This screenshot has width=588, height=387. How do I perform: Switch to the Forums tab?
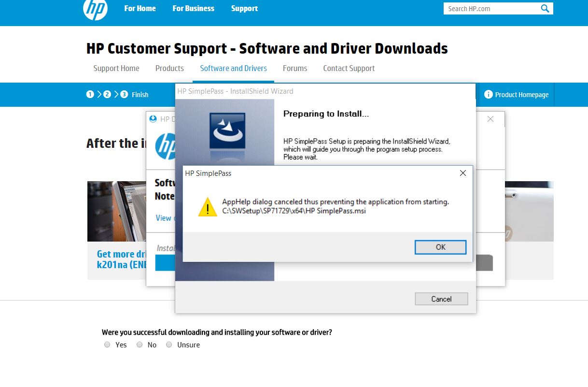point(295,68)
